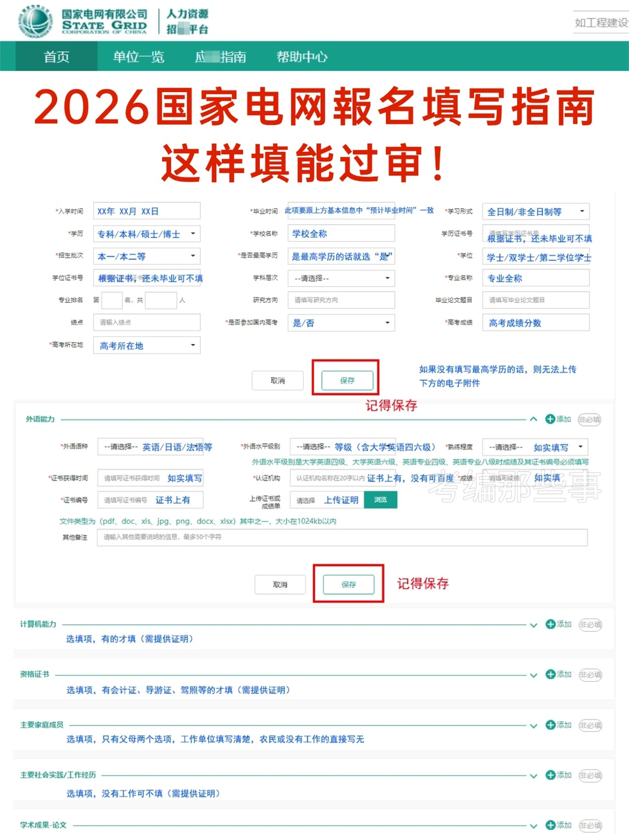Click the 研究方向 input field

tap(341, 300)
